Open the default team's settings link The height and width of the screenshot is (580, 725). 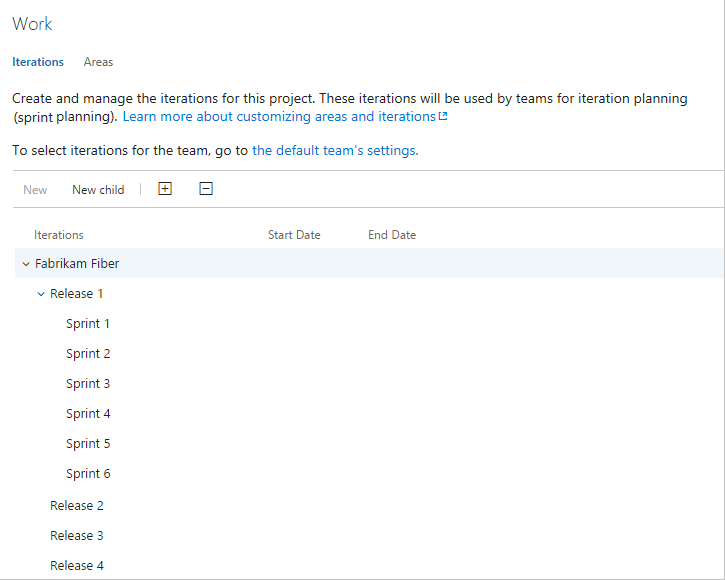pos(334,151)
